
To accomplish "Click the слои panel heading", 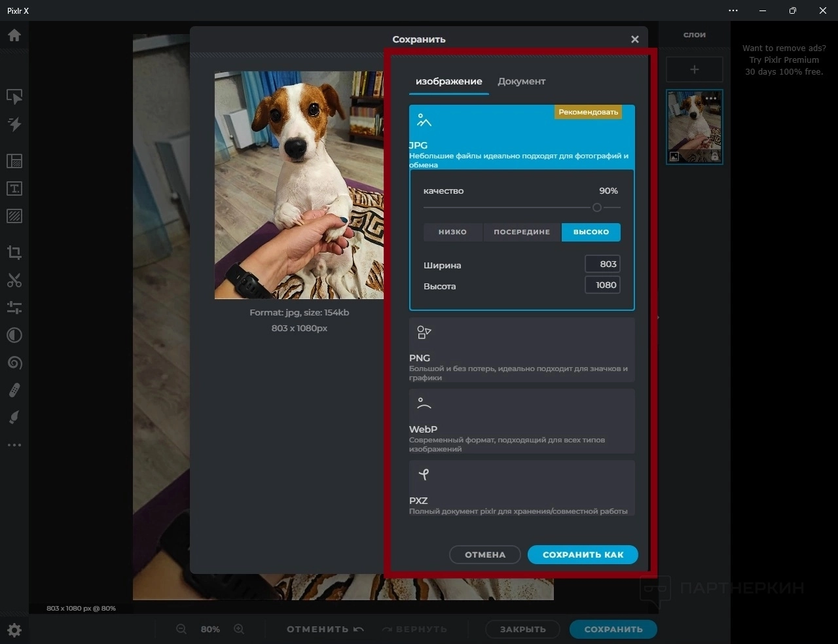I will [x=695, y=35].
